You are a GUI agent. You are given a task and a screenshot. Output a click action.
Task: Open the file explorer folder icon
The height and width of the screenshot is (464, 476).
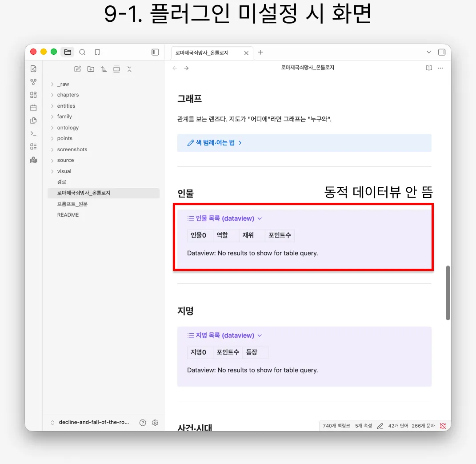point(68,52)
